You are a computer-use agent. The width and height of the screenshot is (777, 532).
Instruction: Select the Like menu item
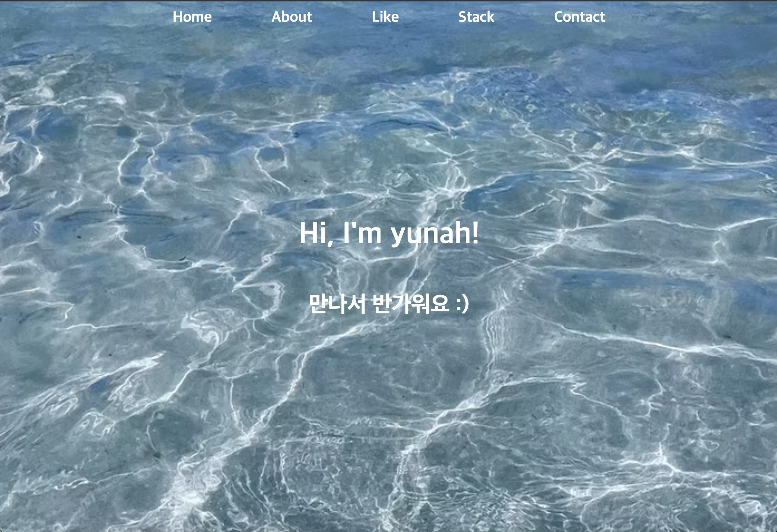[x=385, y=17]
